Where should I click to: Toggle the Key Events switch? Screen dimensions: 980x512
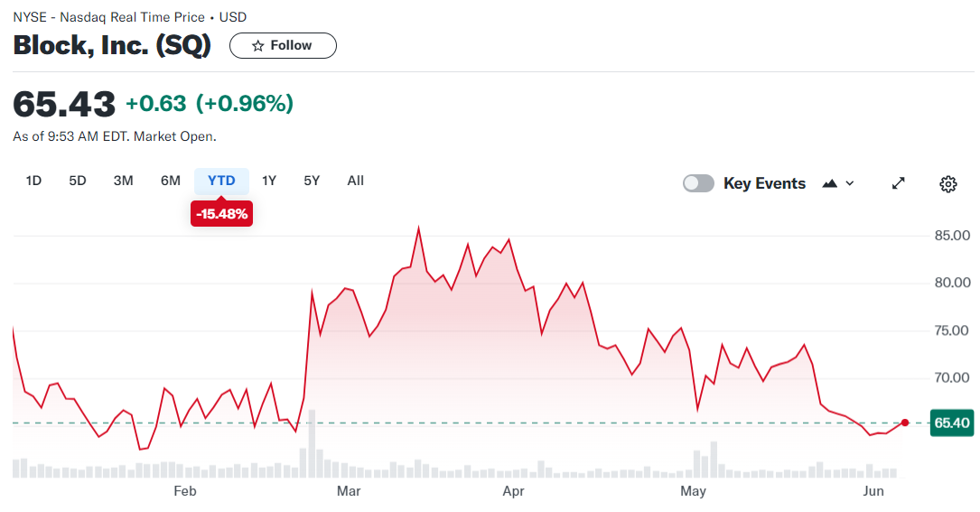698,183
